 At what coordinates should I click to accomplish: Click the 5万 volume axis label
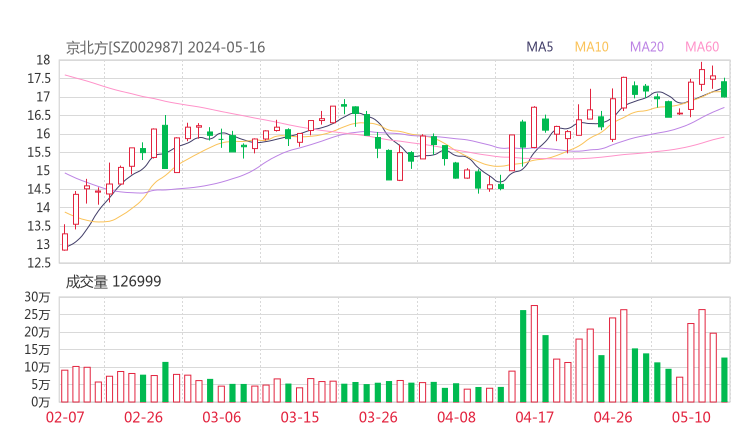[41, 385]
